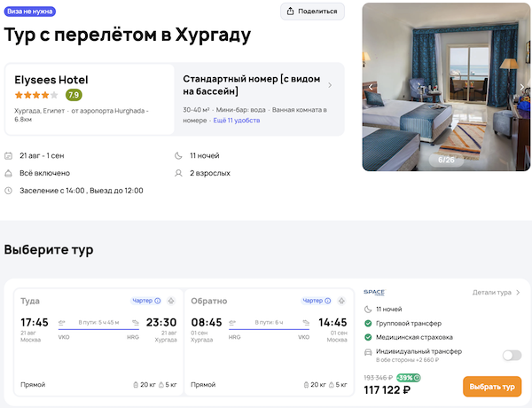Open the Elysees Hotel name link
Viewport: 532px width, 408px height.
(51, 79)
